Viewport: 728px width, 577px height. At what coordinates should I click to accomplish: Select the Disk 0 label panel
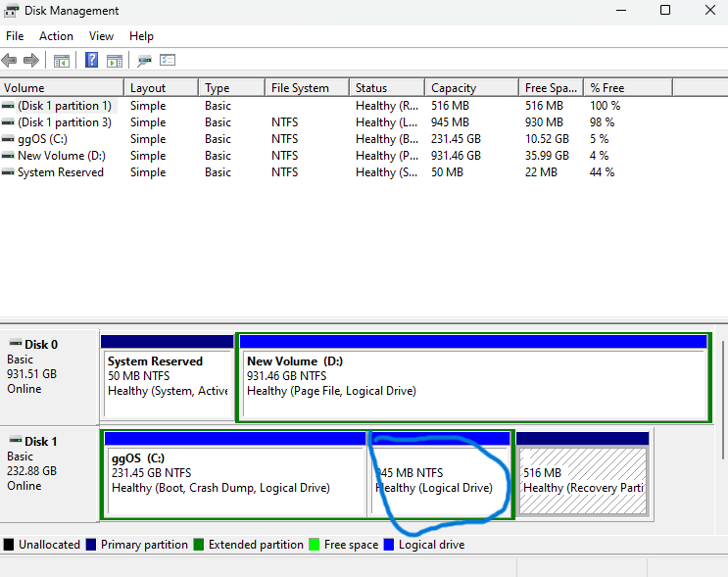click(49, 377)
